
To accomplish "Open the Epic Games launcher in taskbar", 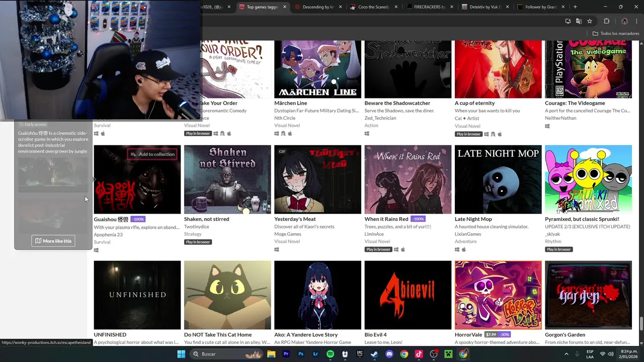I will click(x=360, y=354).
